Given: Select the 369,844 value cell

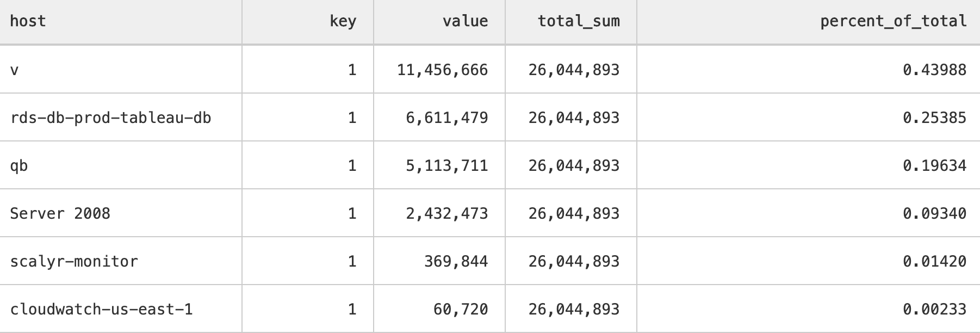Looking at the screenshot, I should coord(456,261).
